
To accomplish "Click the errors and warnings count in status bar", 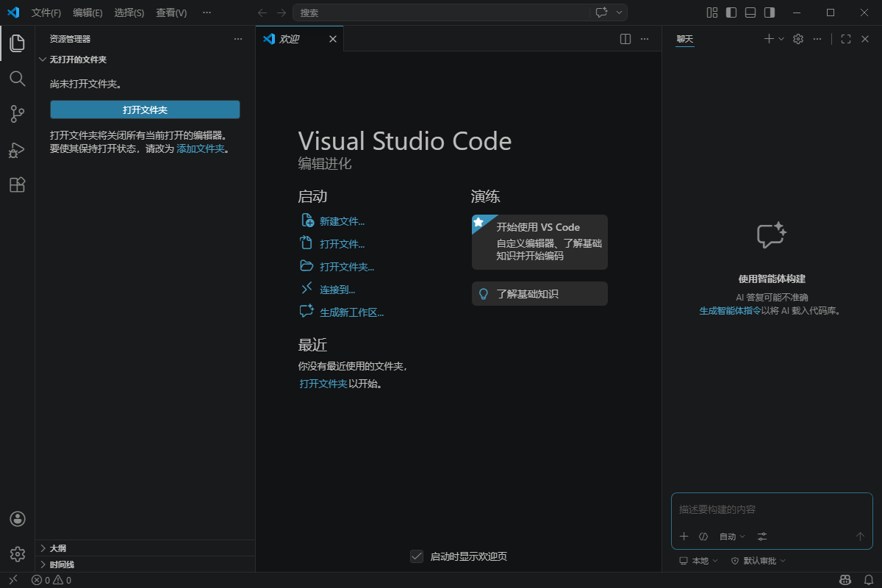I will 51,580.
